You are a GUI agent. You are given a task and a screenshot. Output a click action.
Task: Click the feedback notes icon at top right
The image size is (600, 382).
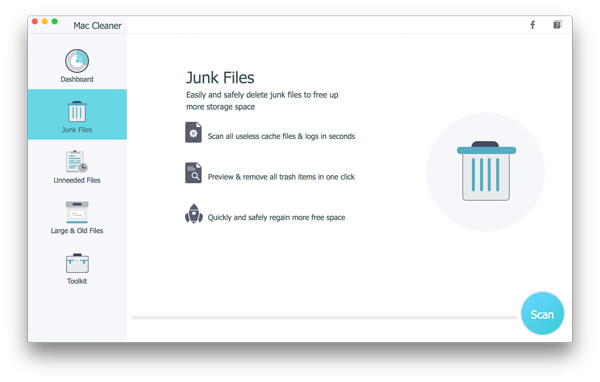557,25
